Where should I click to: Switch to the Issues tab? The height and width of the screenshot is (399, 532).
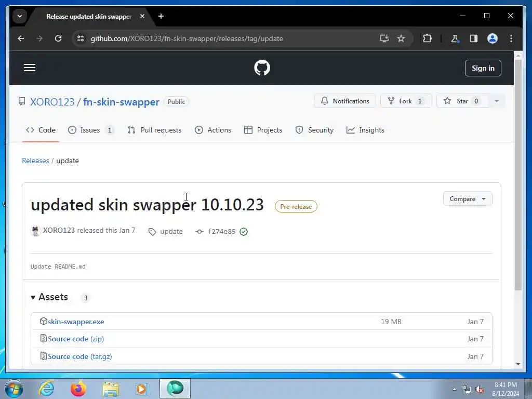point(91,130)
